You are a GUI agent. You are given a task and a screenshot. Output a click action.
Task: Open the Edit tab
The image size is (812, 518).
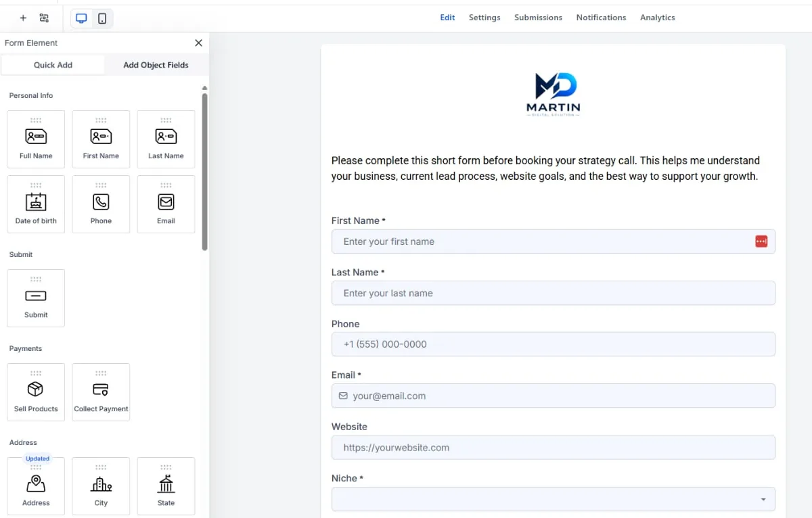point(447,18)
